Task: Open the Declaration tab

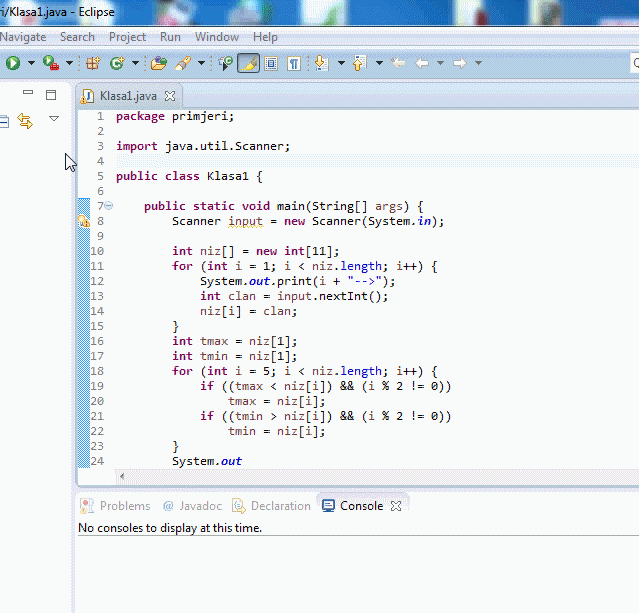Action: click(x=271, y=506)
